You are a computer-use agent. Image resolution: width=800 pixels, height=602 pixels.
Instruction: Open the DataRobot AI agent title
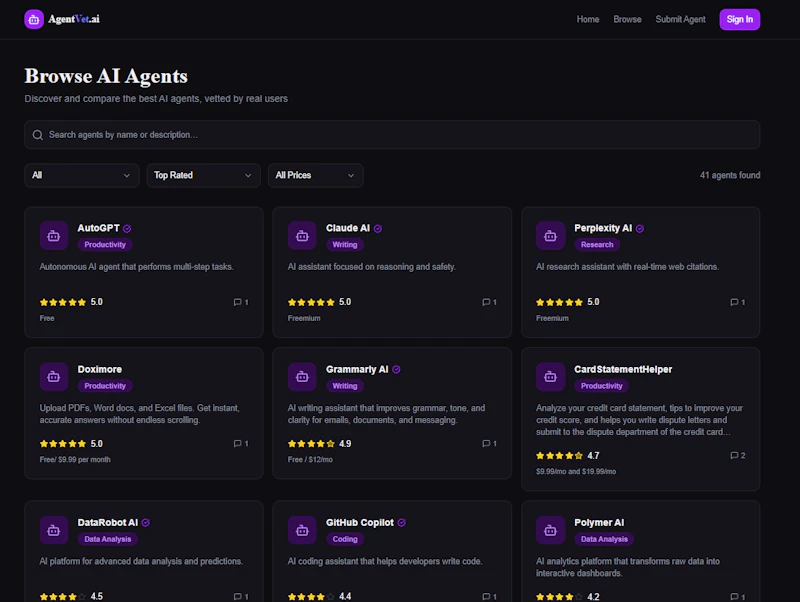click(x=108, y=522)
